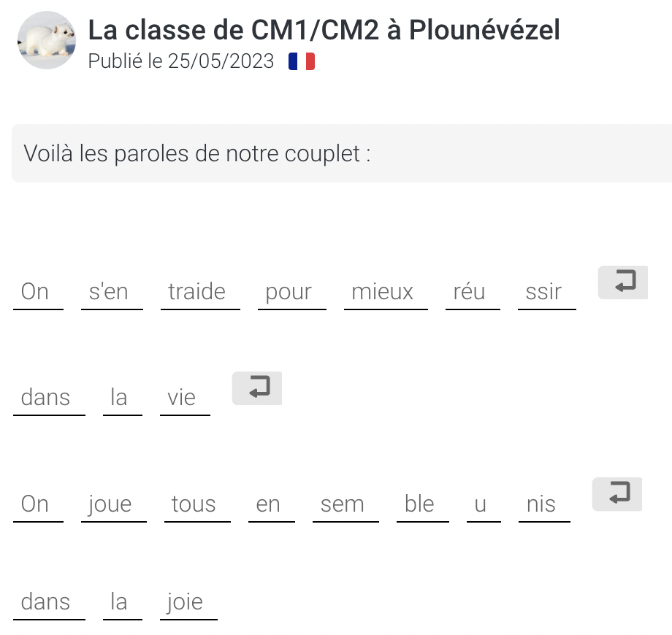
Task: Click the word "s'en"
Action: coord(108,292)
